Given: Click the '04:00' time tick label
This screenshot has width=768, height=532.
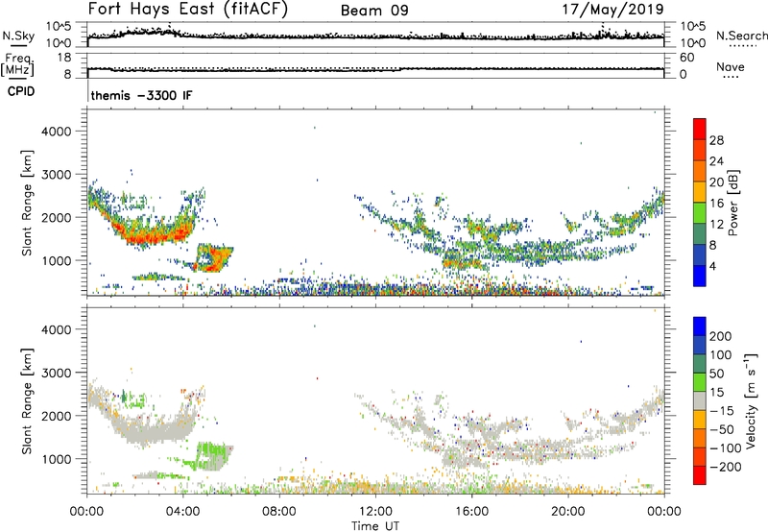Looking at the screenshot, I should (182, 512).
